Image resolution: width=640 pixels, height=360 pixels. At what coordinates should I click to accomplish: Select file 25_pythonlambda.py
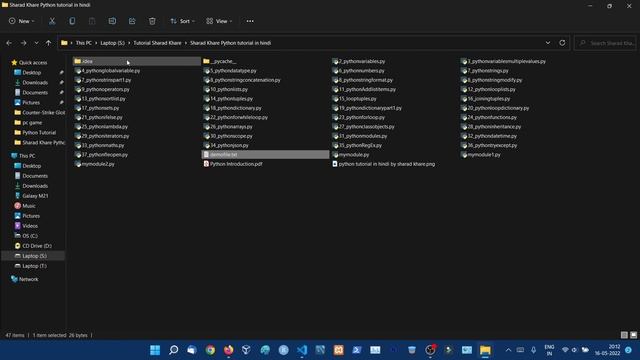(104, 127)
